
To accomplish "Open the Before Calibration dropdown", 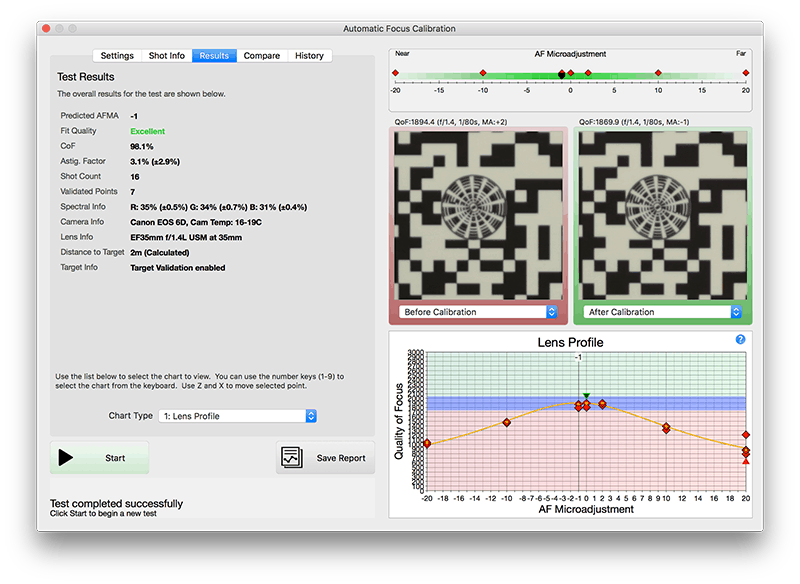I will [478, 312].
